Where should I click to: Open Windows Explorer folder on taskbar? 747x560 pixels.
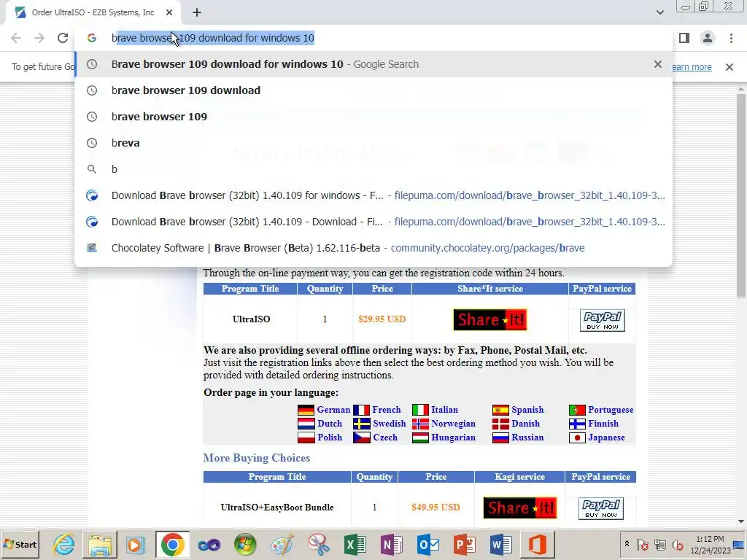[100, 544]
